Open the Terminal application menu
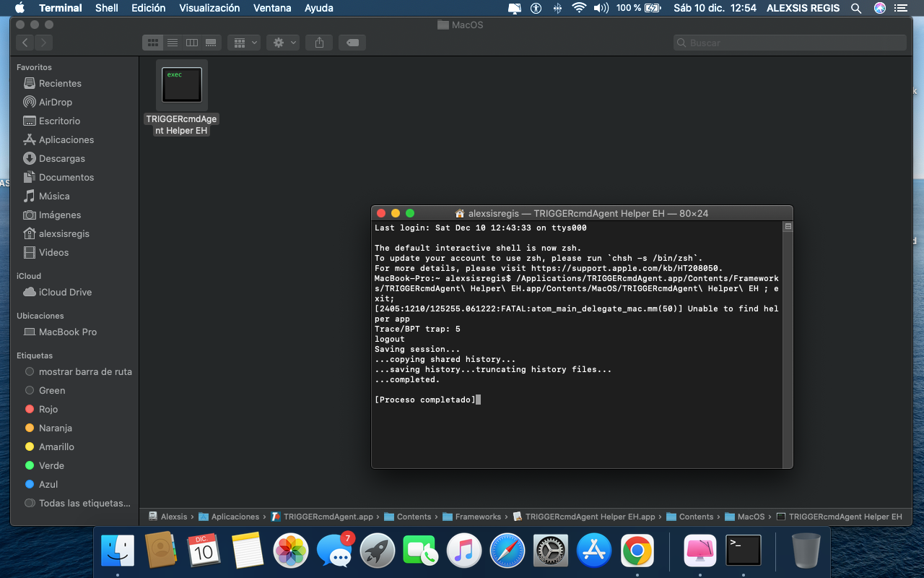Screen dimensions: 924x578 pos(61,8)
